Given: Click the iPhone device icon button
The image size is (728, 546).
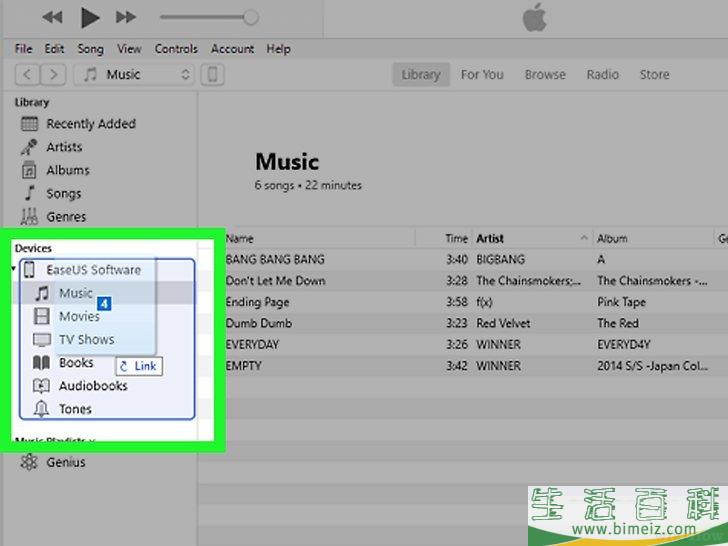Looking at the screenshot, I should (212, 74).
